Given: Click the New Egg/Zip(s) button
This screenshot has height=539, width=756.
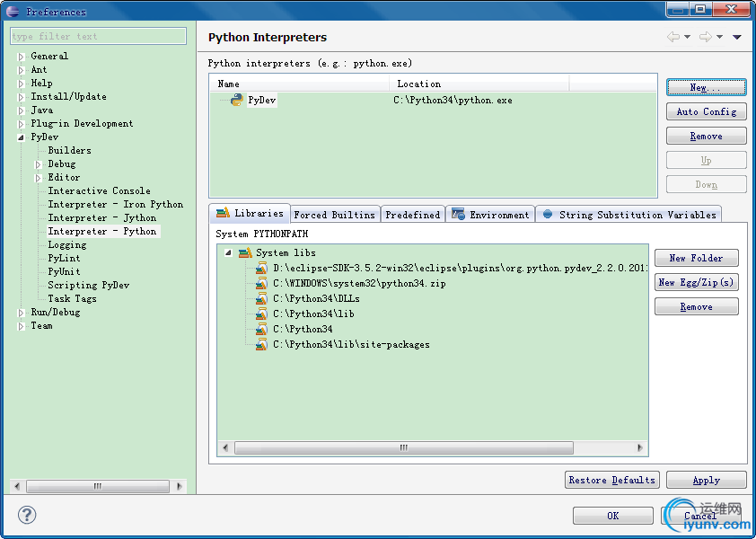Looking at the screenshot, I should click(x=696, y=282).
